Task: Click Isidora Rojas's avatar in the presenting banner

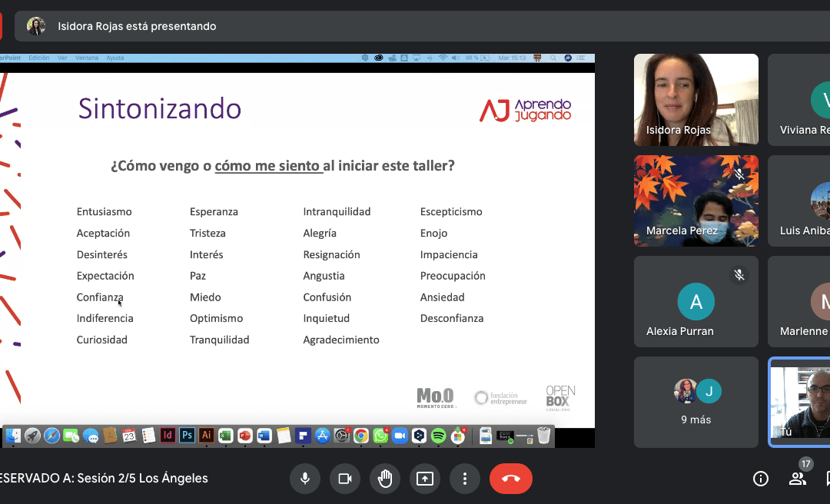Action: [x=36, y=26]
